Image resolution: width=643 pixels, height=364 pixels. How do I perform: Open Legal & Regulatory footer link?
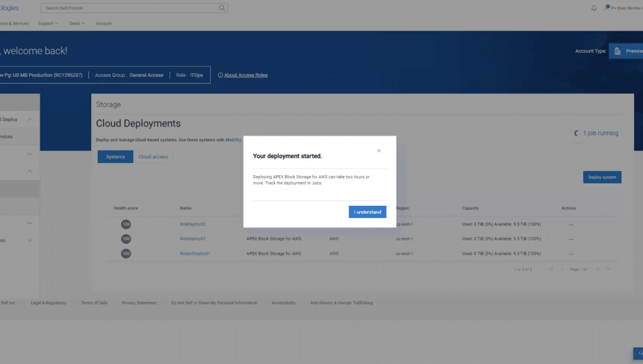coord(48,303)
